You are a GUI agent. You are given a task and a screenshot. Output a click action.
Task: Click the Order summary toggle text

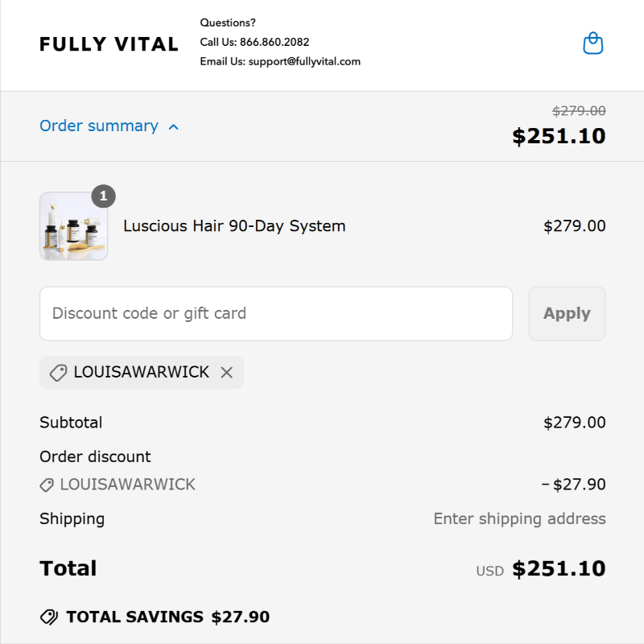(x=99, y=126)
